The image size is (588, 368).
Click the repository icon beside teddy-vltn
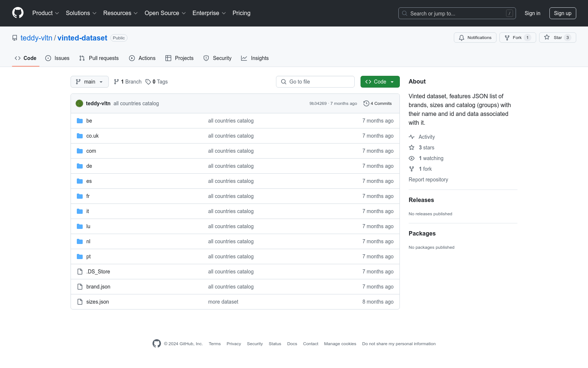[15, 38]
